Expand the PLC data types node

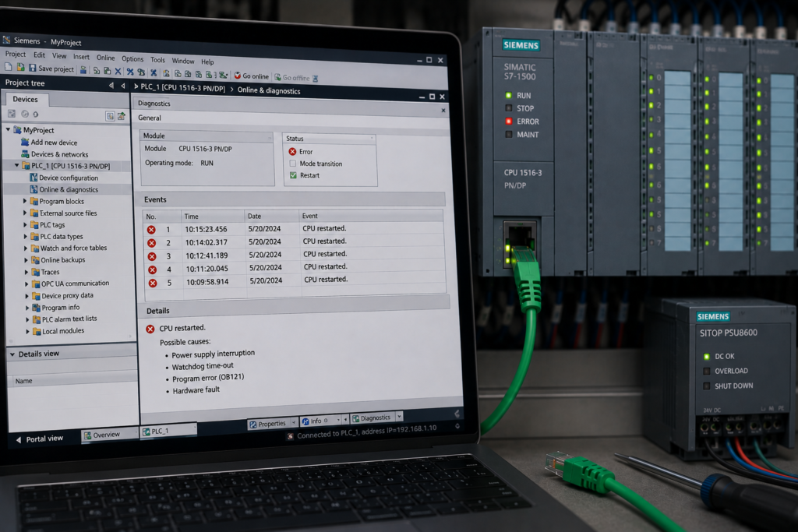[25, 236]
